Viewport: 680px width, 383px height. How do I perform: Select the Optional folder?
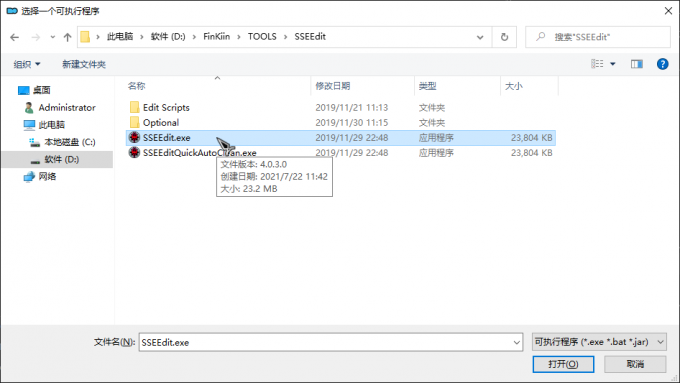point(161,123)
